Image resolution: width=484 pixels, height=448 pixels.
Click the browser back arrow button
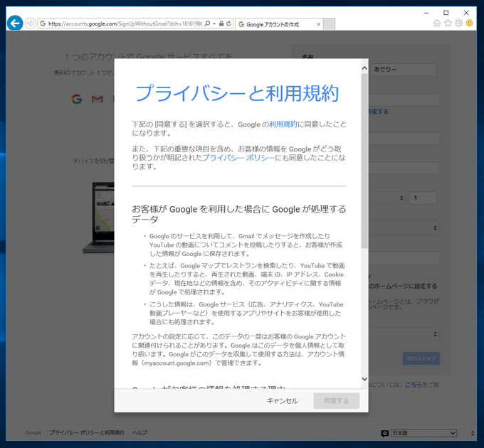pos(15,23)
